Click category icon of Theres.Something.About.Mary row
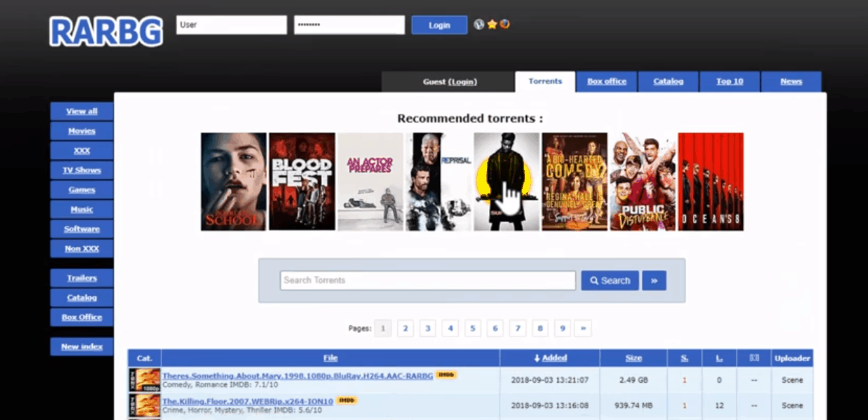The height and width of the screenshot is (420, 868). 144,380
